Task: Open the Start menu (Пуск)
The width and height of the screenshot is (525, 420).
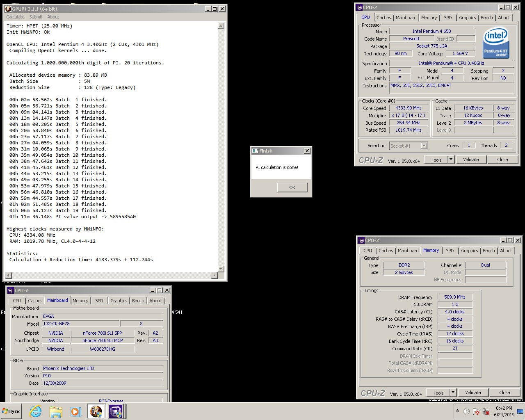Action: [x=11, y=411]
